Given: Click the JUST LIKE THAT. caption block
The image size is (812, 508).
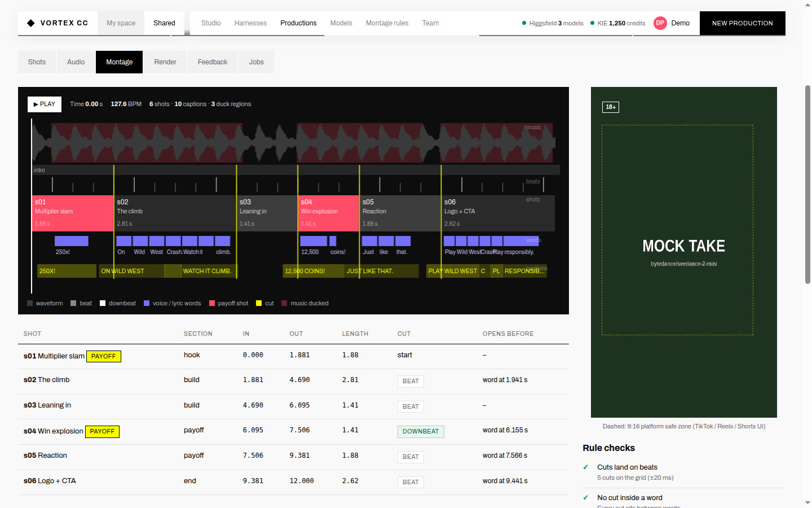Looking at the screenshot, I should (x=382, y=271).
